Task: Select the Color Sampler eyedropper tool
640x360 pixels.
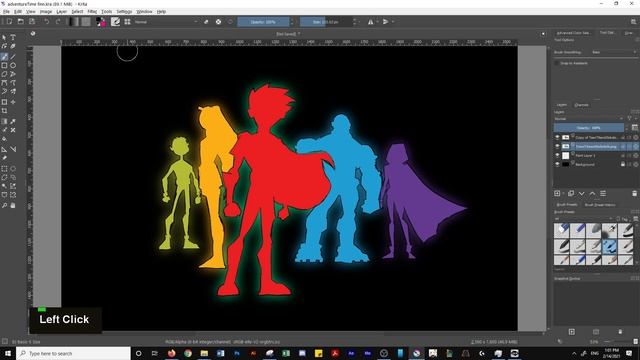Action: [13, 121]
